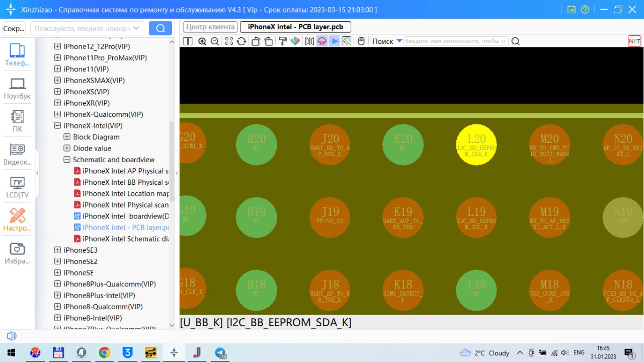Image resolution: width=644 pixels, height=362 pixels.
Task: Expand the Diode value node
Action: coord(67,149)
